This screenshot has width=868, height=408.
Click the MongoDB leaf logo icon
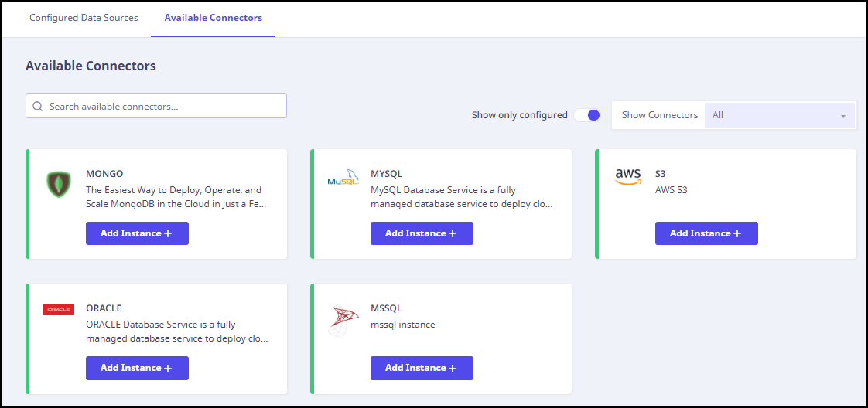59,185
